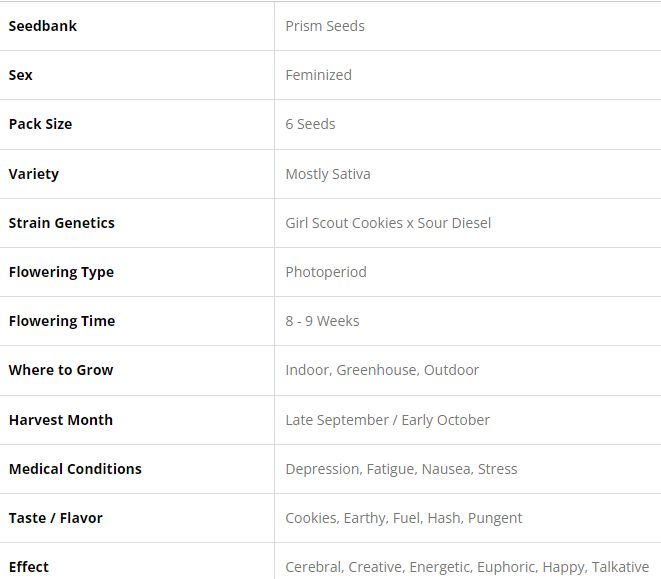This screenshot has height=579, width=661.
Task: Select the Photoperiod flowering type
Action: pos(326,272)
